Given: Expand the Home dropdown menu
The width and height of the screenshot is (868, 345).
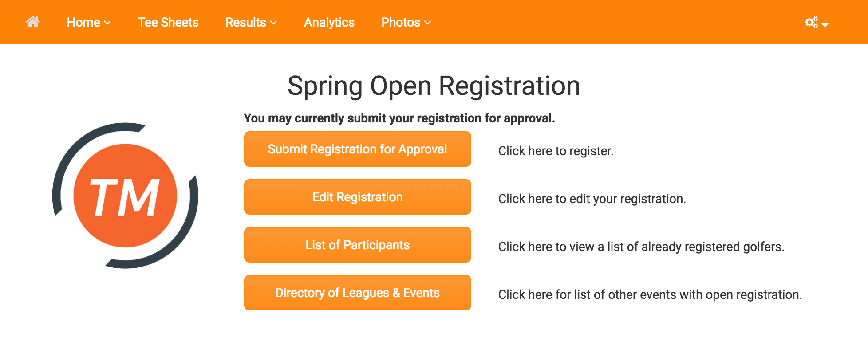Looking at the screenshot, I should 89,22.
